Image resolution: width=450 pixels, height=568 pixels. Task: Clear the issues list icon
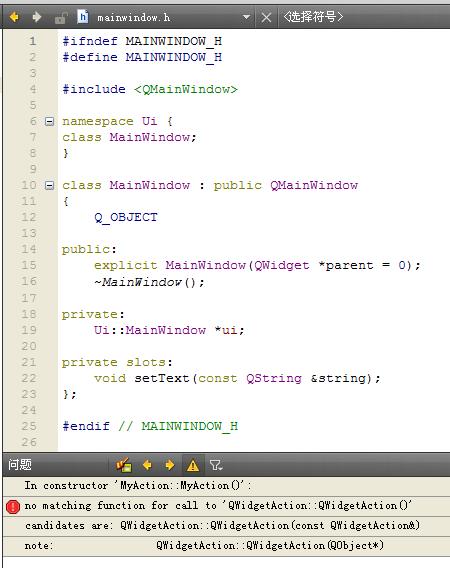point(124,465)
